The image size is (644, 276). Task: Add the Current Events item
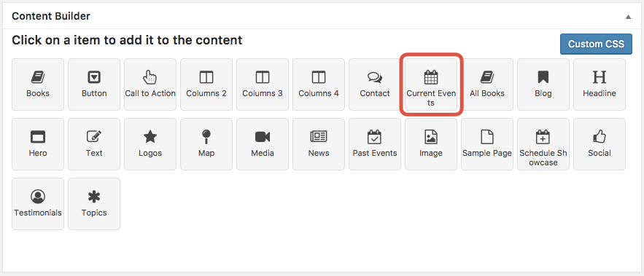(x=431, y=84)
